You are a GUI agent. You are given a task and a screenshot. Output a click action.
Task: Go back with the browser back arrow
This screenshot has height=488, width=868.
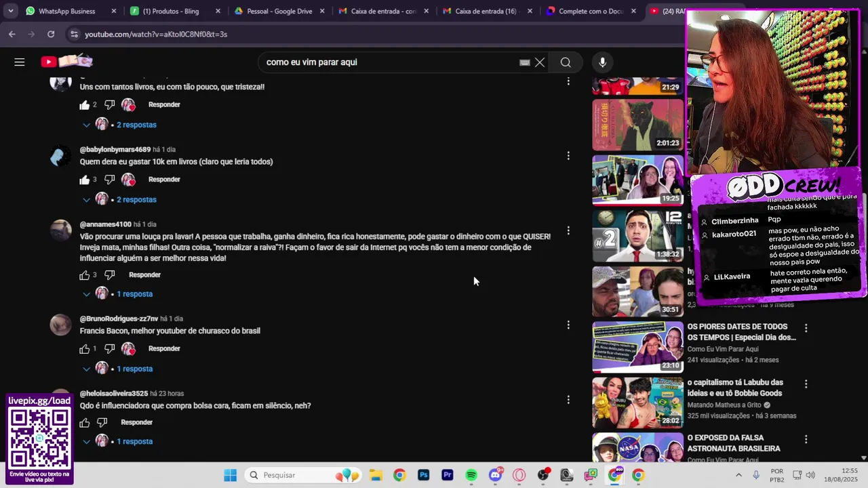click(x=12, y=34)
